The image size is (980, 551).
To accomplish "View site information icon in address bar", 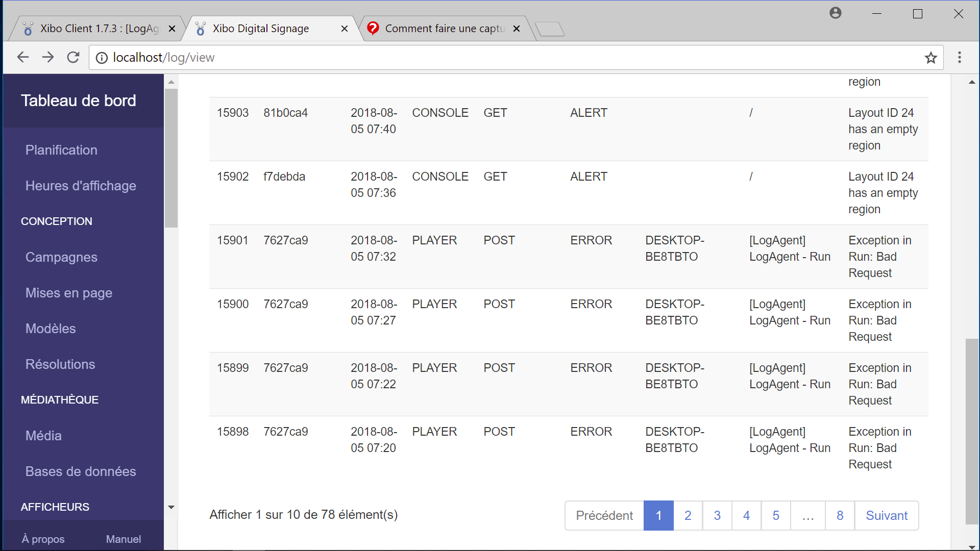I will pos(102,58).
